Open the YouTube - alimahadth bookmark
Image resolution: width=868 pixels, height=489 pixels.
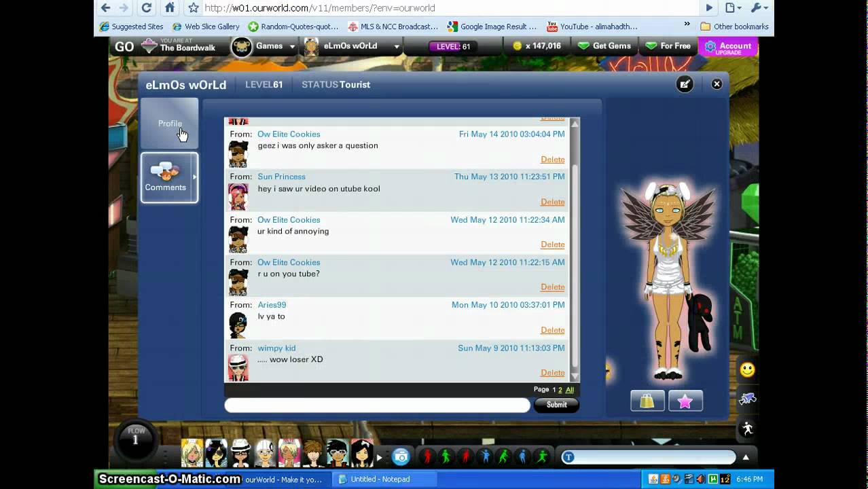pos(592,26)
